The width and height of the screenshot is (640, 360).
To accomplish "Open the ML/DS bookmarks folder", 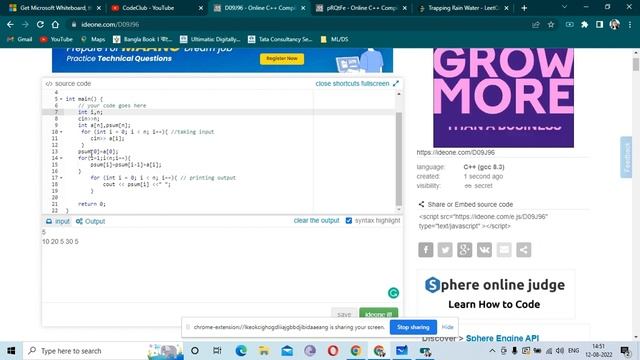I will tap(334, 39).
